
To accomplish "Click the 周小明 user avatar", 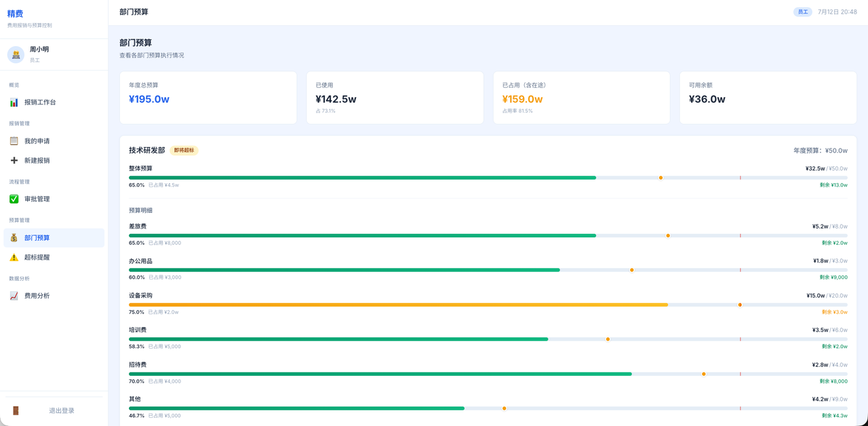I will [16, 55].
